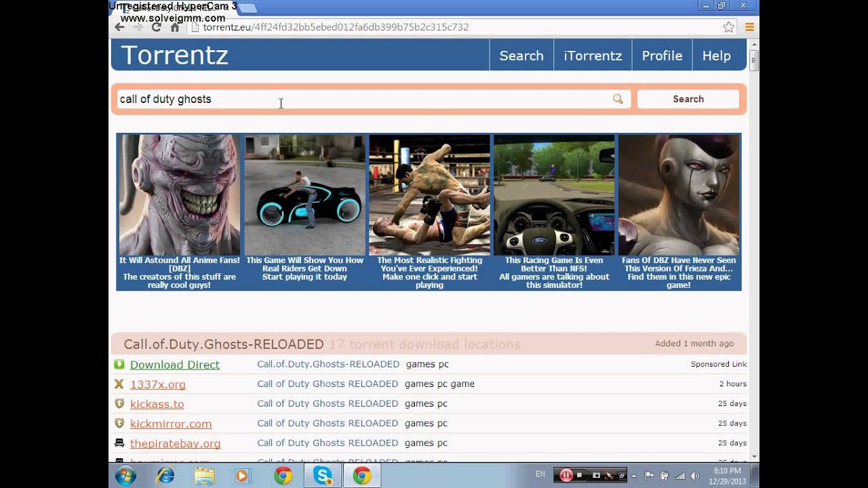Launch Internet Explorer from the taskbar
This screenshot has width=868, height=488.
click(x=165, y=476)
